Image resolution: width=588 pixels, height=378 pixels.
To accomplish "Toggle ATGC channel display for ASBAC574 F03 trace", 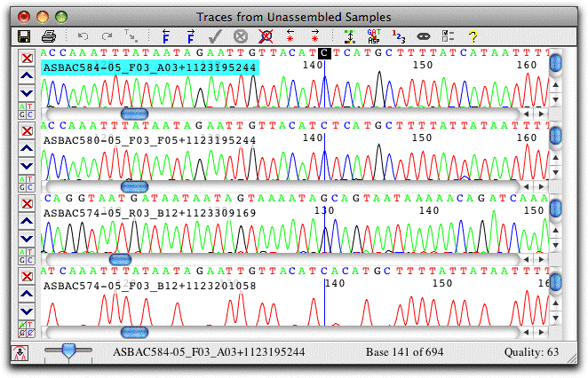I will click(27, 329).
